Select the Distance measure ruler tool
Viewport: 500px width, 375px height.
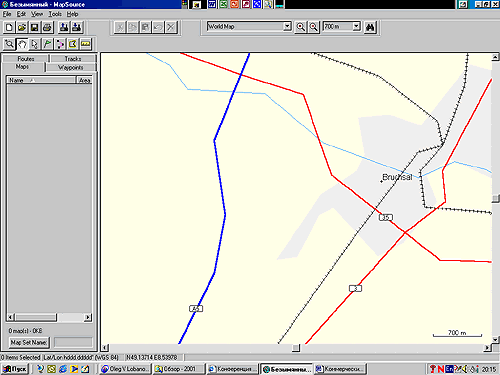[86, 44]
